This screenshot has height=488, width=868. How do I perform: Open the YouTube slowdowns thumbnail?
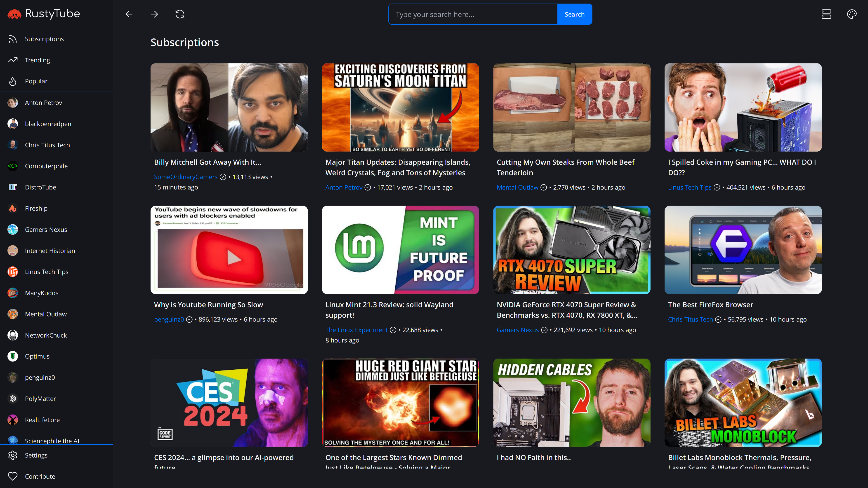click(x=229, y=250)
